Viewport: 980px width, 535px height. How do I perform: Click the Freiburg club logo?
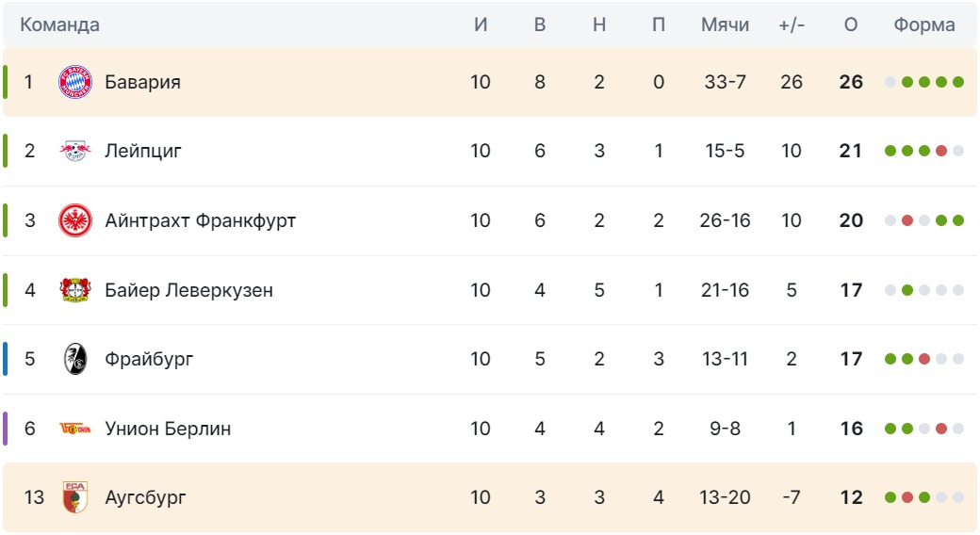click(x=75, y=360)
